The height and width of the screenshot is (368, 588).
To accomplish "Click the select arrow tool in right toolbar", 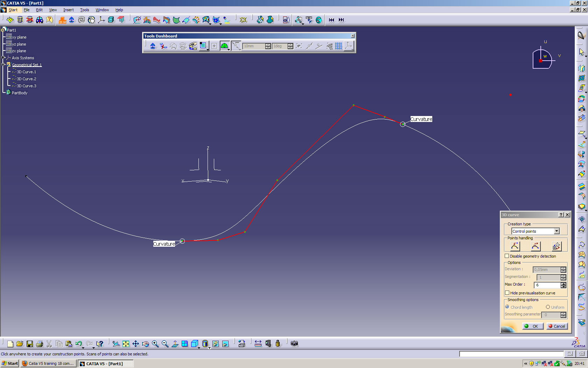I will (x=581, y=52).
